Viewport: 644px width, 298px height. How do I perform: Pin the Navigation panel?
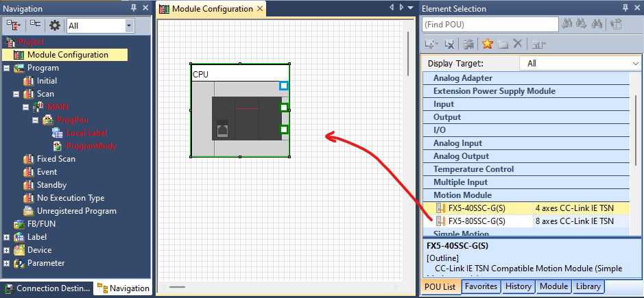point(134,8)
